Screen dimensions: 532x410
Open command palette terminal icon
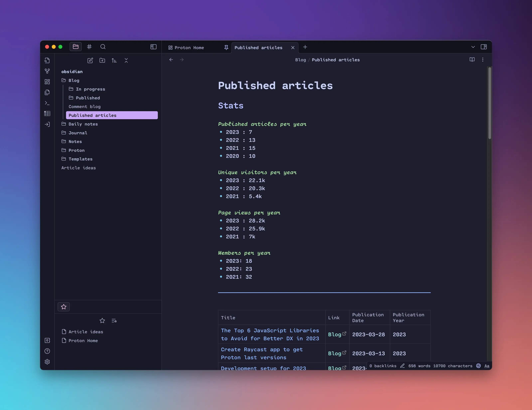[x=47, y=103]
